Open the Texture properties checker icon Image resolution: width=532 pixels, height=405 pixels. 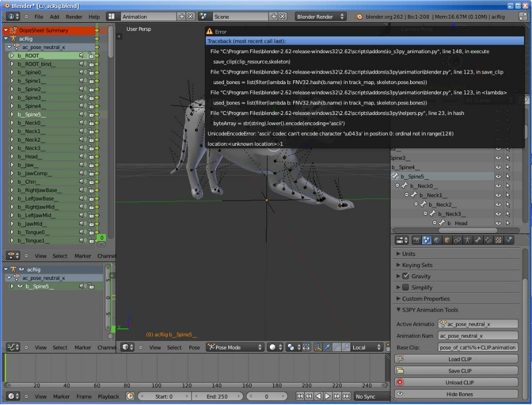coord(498,241)
